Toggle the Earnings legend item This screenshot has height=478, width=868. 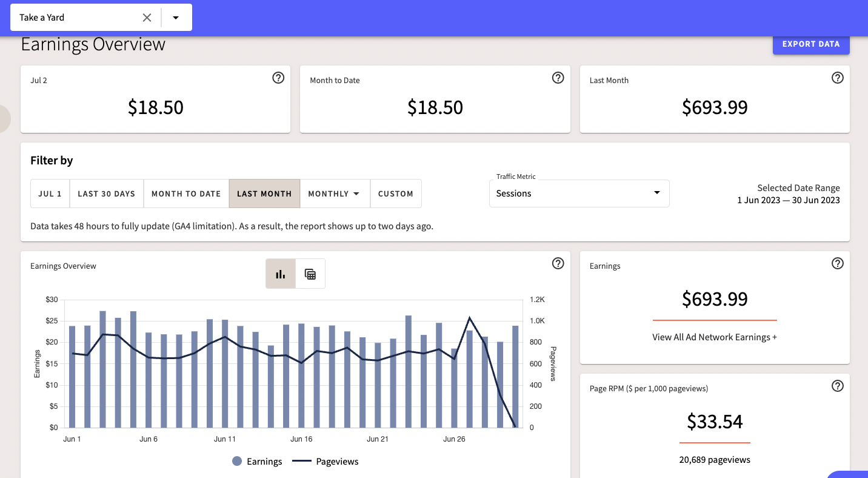click(x=257, y=462)
